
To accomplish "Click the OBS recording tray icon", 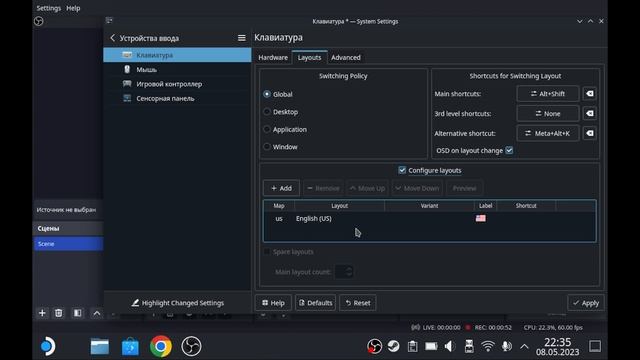I will point(374,346).
